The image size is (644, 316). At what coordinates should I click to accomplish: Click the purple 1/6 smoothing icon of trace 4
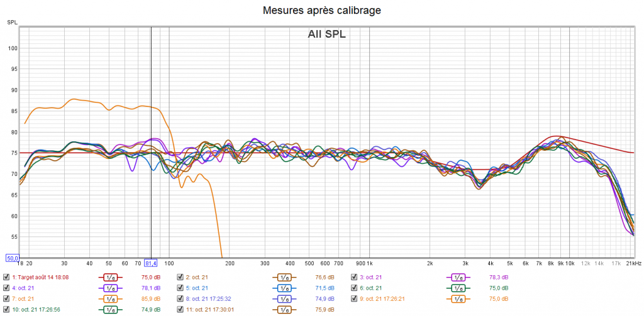coord(109,288)
